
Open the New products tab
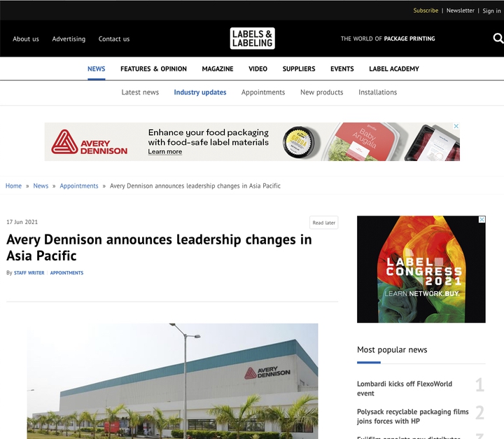click(322, 92)
